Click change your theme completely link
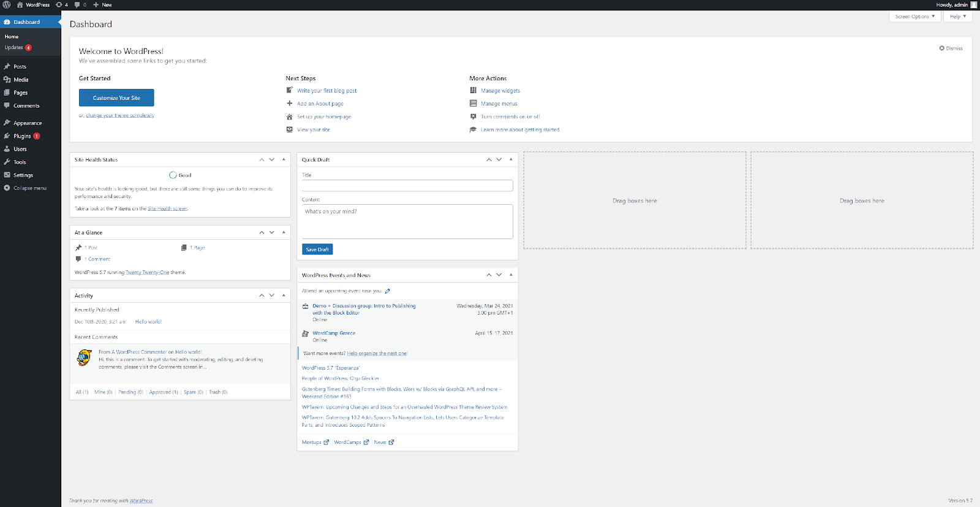 tap(120, 115)
